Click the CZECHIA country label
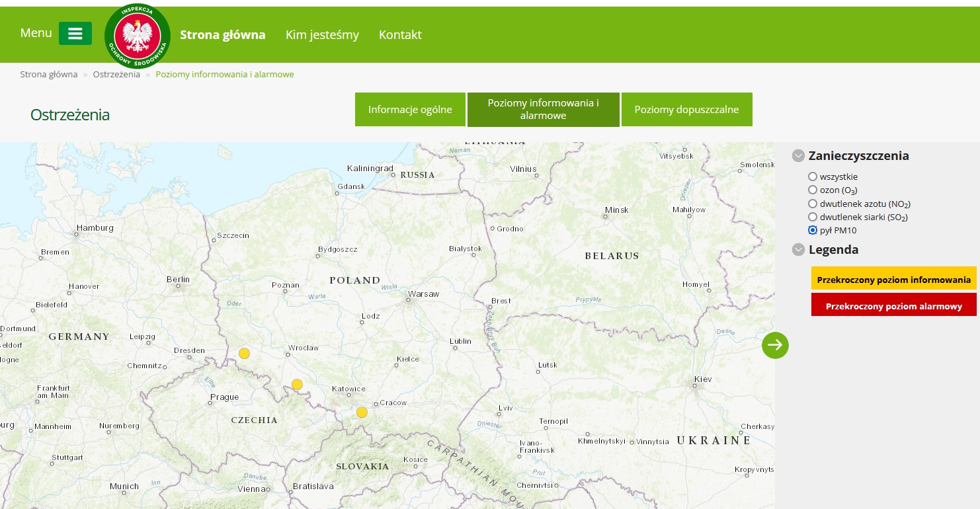 (255, 420)
